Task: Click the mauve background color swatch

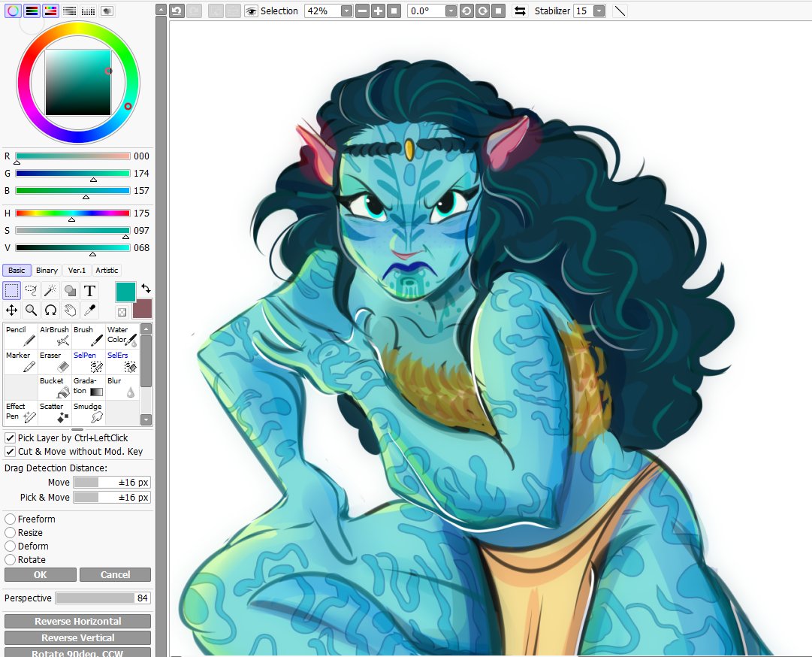Action: 143,309
